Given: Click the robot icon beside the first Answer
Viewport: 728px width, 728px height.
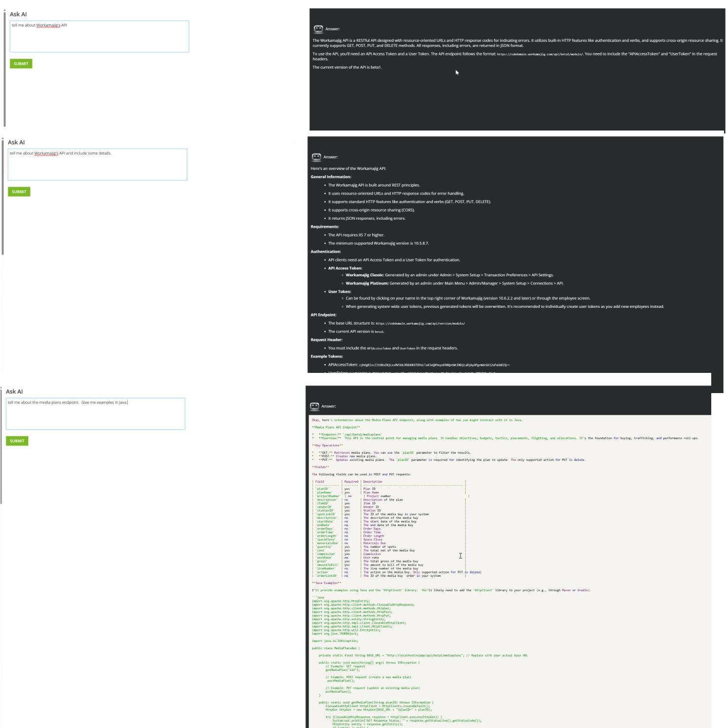Looking at the screenshot, I should click(318, 29).
